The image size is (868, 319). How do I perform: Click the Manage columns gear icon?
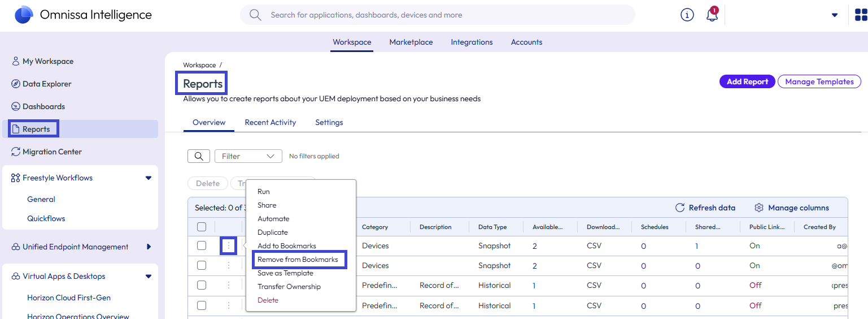click(759, 208)
